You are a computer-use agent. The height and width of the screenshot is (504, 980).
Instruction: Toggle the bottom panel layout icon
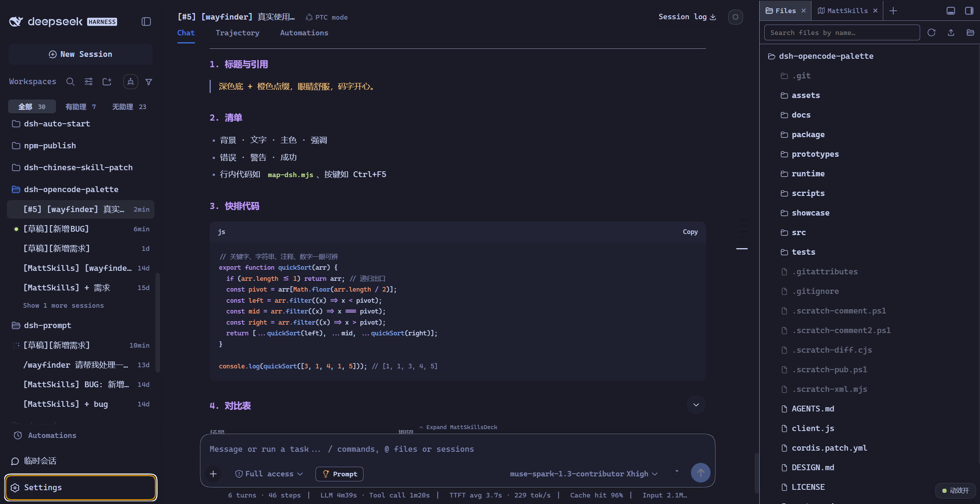tap(951, 11)
